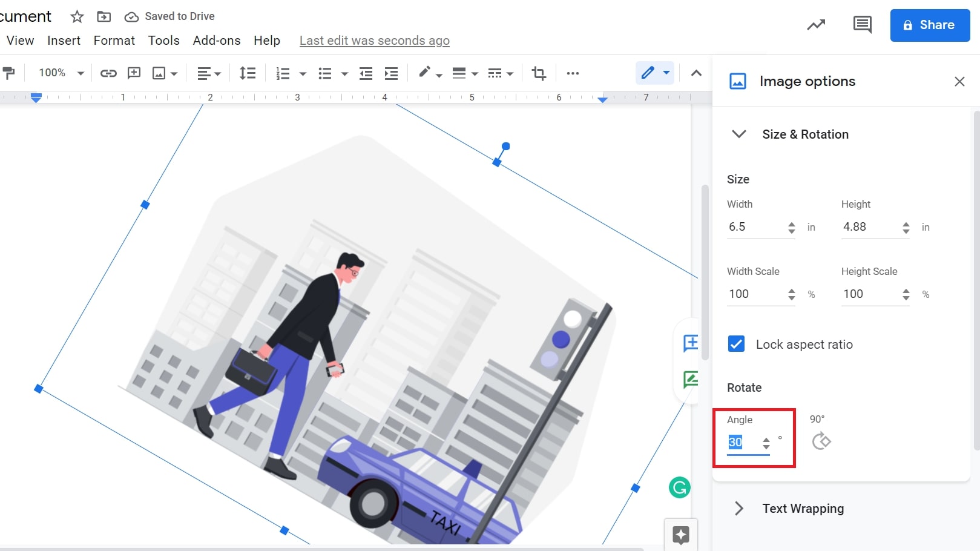Collapse the Size & Rotation section

click(x=738, y=134)
